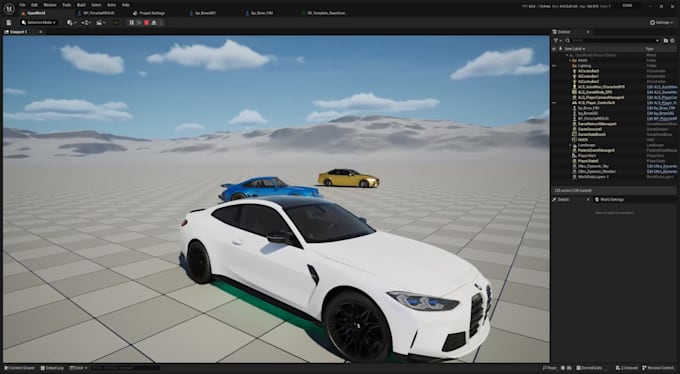Open the File menu
This screenshot has height=374, width=680.
coord(22,5)
